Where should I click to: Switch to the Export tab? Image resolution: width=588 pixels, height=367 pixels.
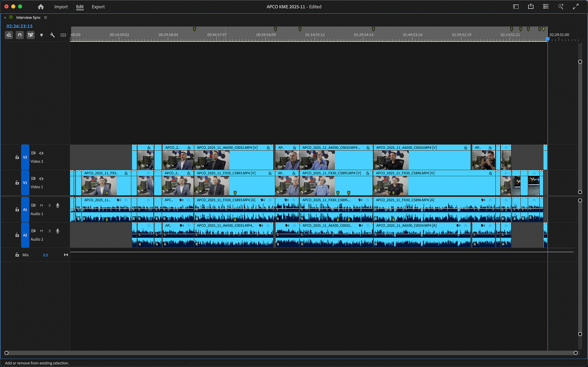click(x=98, y=6)
